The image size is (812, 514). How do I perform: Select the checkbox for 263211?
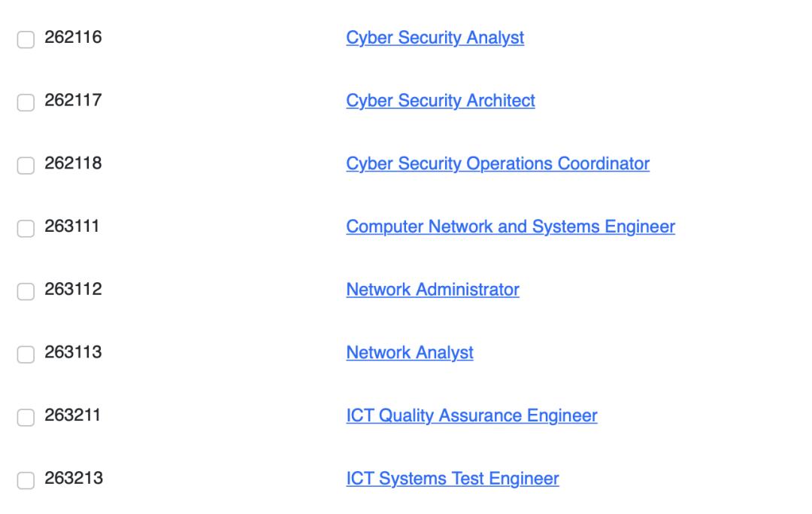click(x=26, y=417)
